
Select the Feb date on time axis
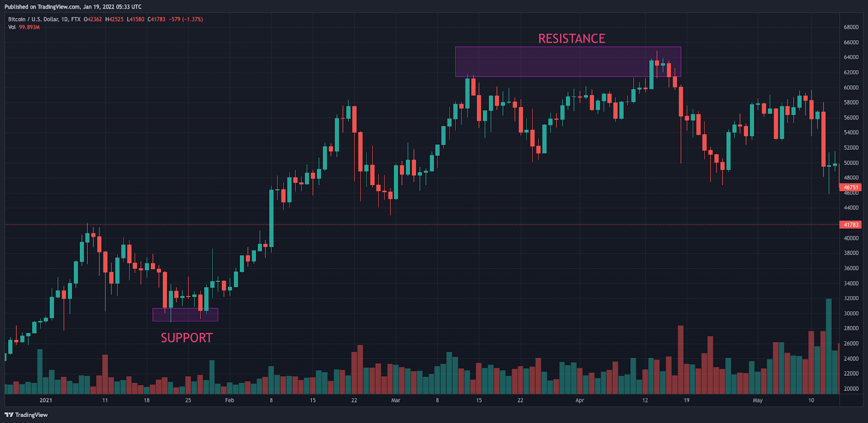coord(229,400)
